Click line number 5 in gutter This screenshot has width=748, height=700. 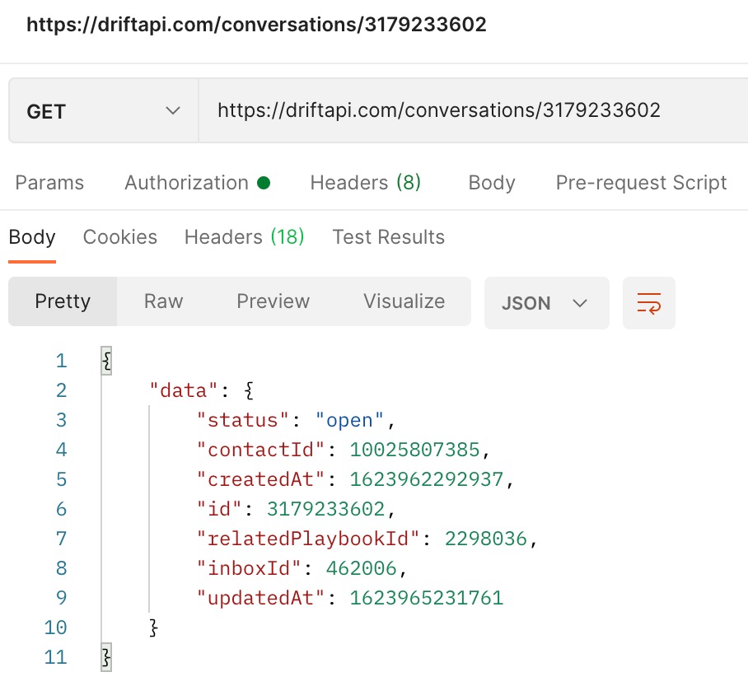(61, 479)
